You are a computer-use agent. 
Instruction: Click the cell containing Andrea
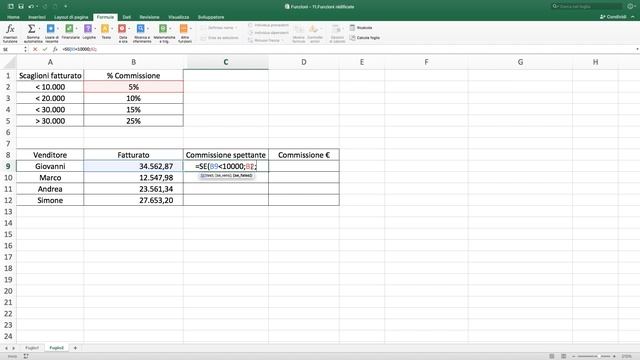point(50,189)
